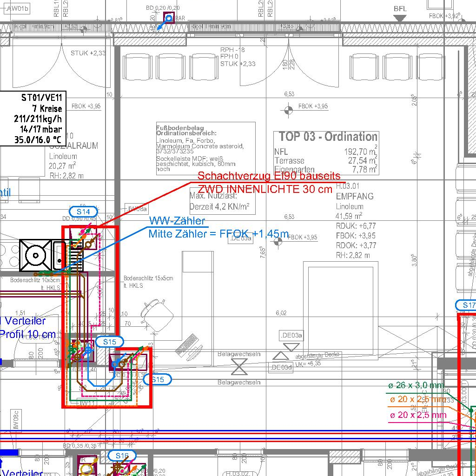Click the hourglass-shaped Belagwechseln symbol
The width and height of the screenshot is (476, 476).
pos(239,367)
